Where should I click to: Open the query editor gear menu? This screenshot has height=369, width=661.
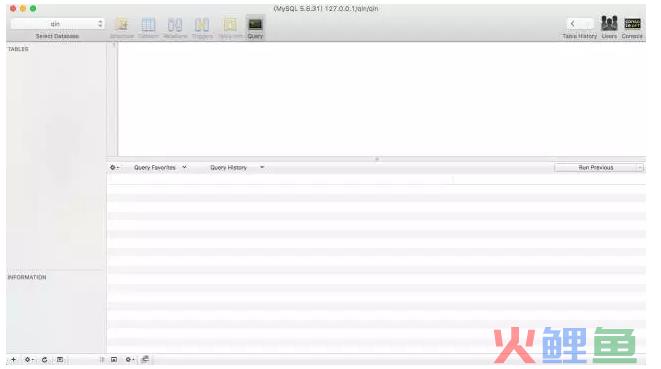coord(114,167)
